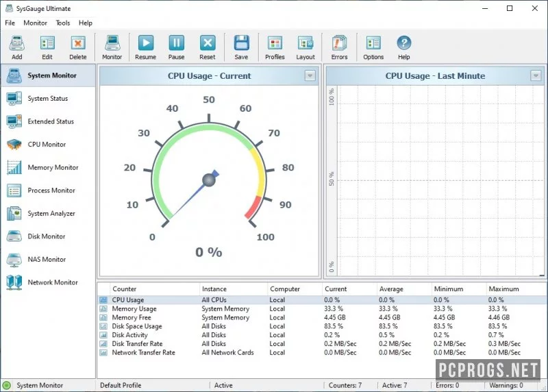Click Errors: 0 in the status bar
This screenshot has width=548, height=392.
[447, 385]
